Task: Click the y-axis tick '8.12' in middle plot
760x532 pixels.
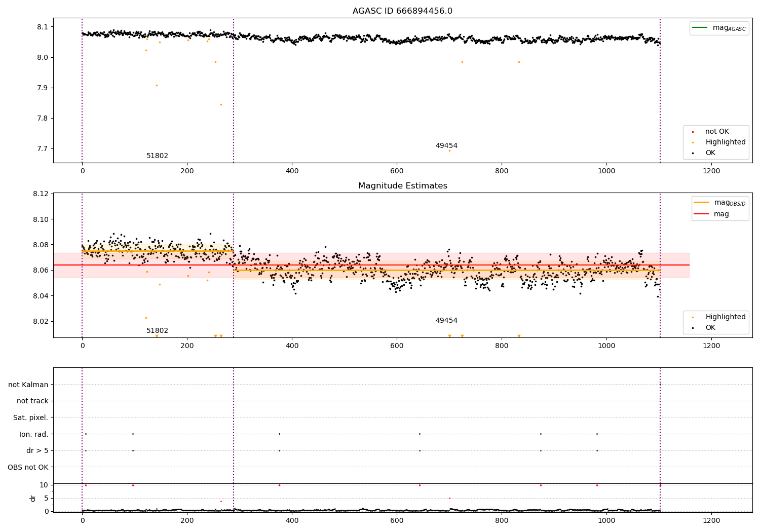Action: click(x=41, y=194)
